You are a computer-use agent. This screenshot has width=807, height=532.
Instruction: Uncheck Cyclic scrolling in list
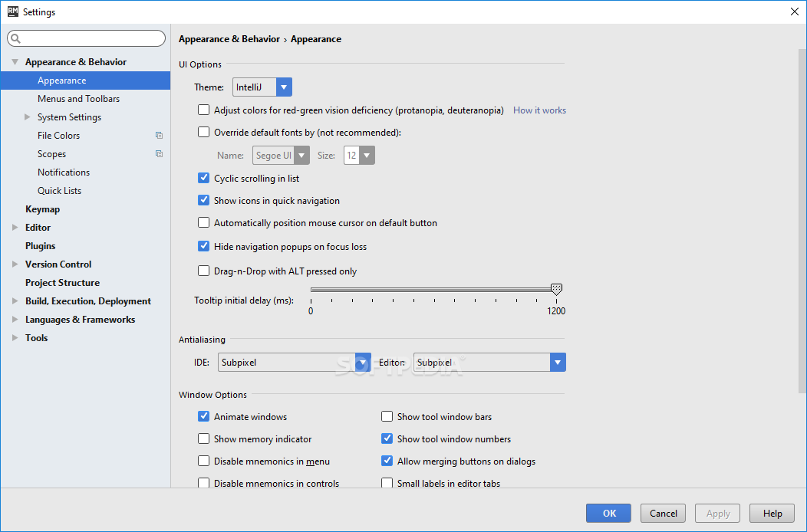pos(204,178)
